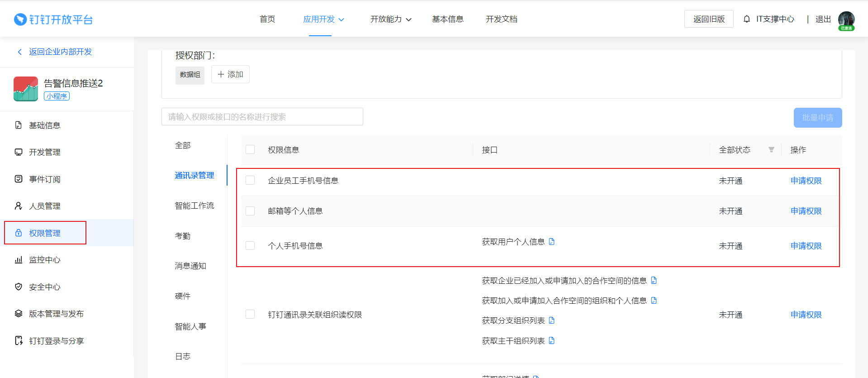Click the plus icon in 添加 button
The width and height of the screenshot is (868, 378).
(x=221, y=74)
